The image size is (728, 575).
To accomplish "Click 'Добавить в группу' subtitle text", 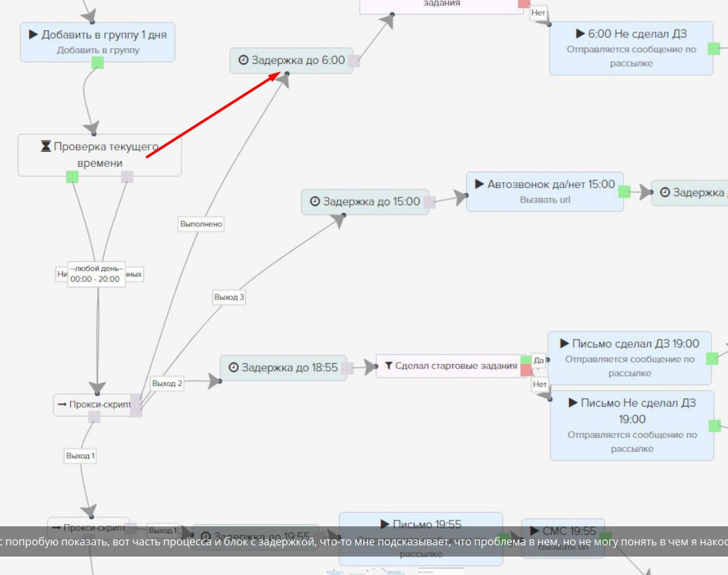I will tap(98, 50).
